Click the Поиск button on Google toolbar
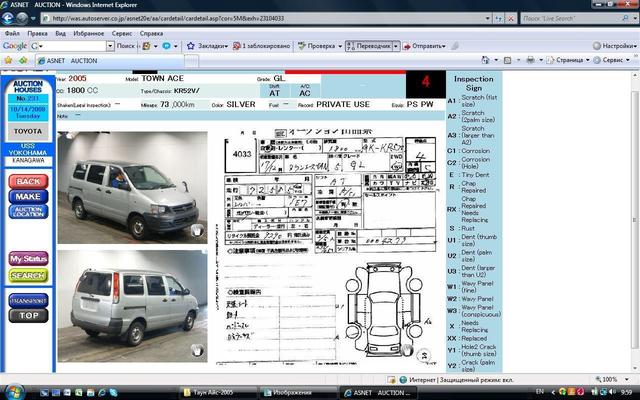The width and height of the screenshot is (640, 400). (125, 46)
